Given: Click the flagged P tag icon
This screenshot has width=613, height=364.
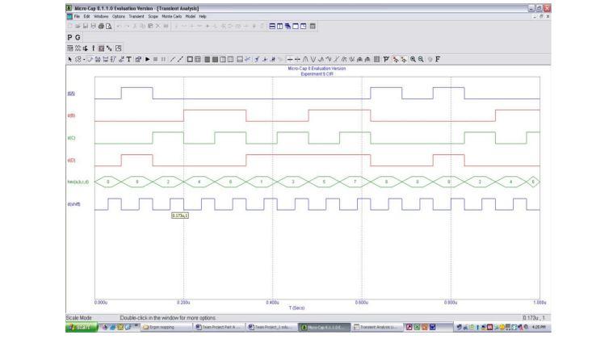Looking at the screenshot, I should pyautogui.click(x=386, y=60).
